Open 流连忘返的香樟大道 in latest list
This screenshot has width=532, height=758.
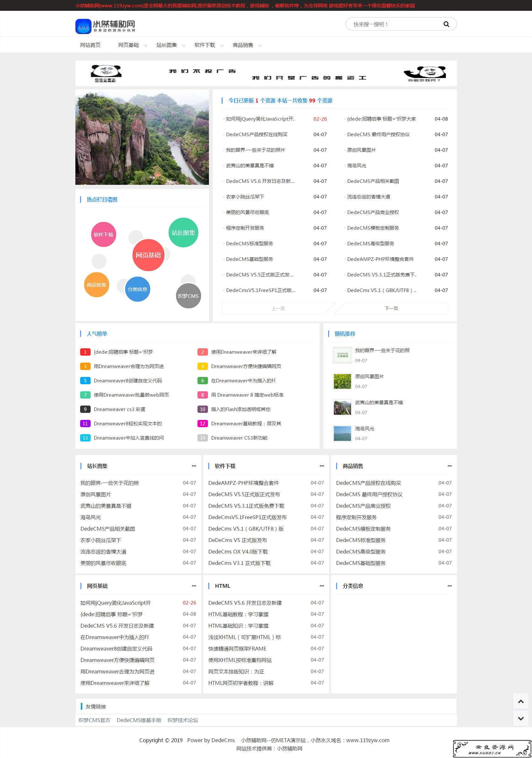coord(369,197)
